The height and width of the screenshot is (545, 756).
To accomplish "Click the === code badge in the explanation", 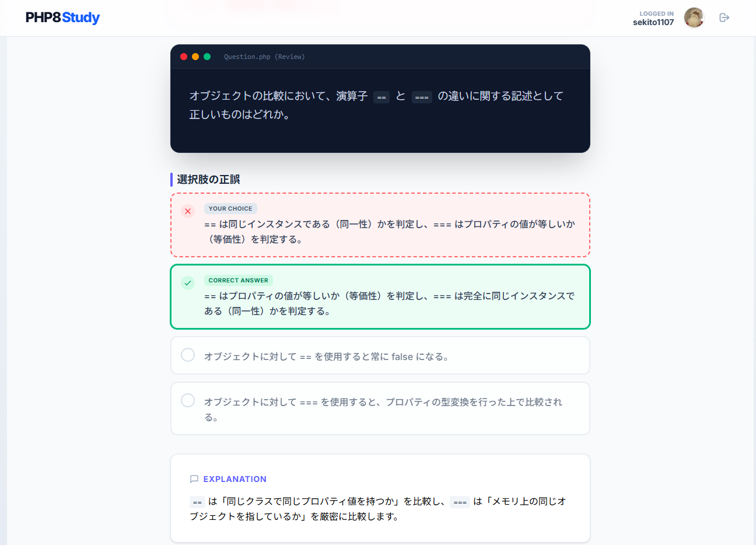I will click(x=459, y=501).
